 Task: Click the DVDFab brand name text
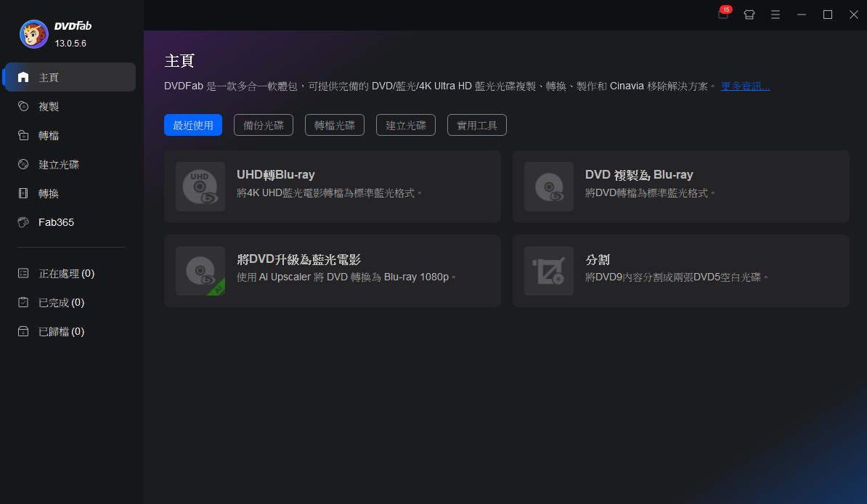[73, 26]
